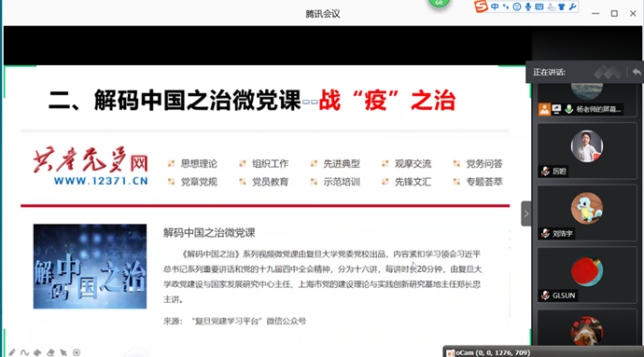Click the host badge on 杨老师 tile
644x357 pixels.
point(544,109)
